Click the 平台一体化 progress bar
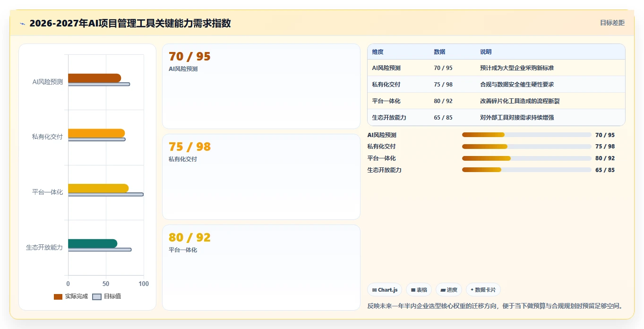644x329 pixels. pos(527,158)
